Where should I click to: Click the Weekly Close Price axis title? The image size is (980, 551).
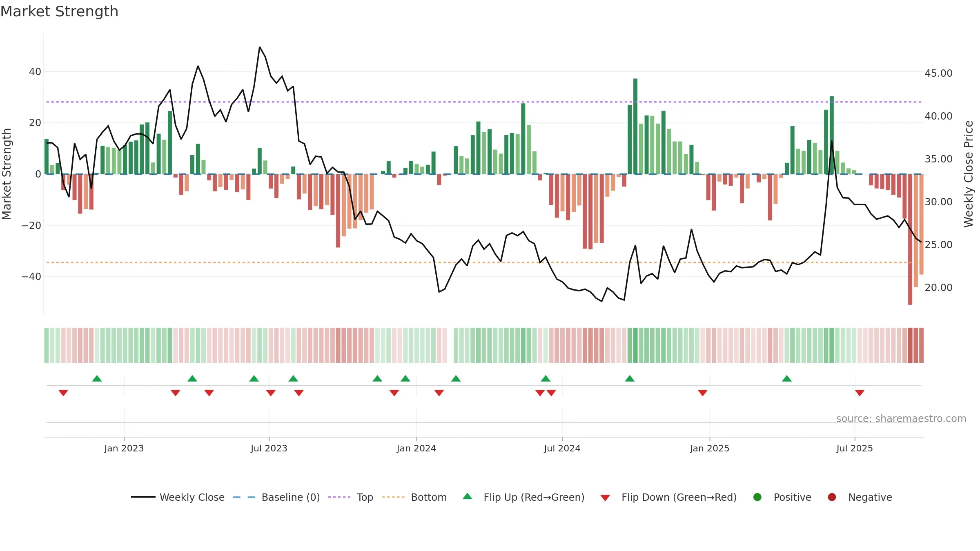[969, 174]
